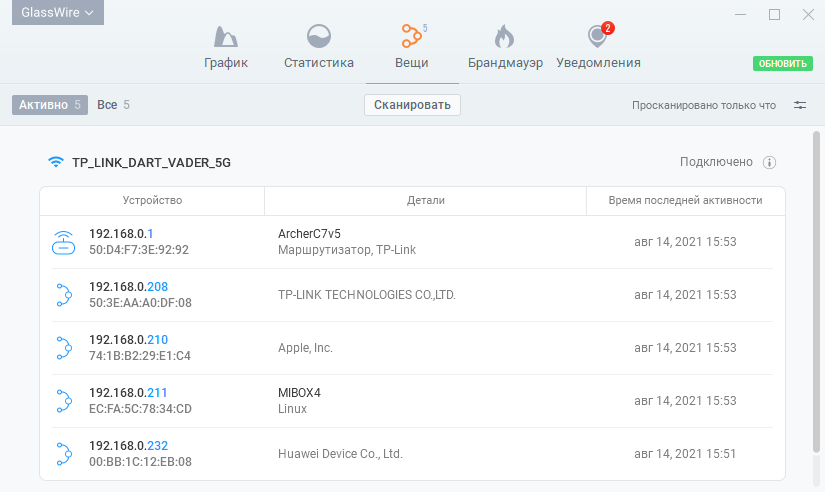Select IP address 192.168.0.211
The height and width of the screenshot is (492, 825).
tap(128, 393)
